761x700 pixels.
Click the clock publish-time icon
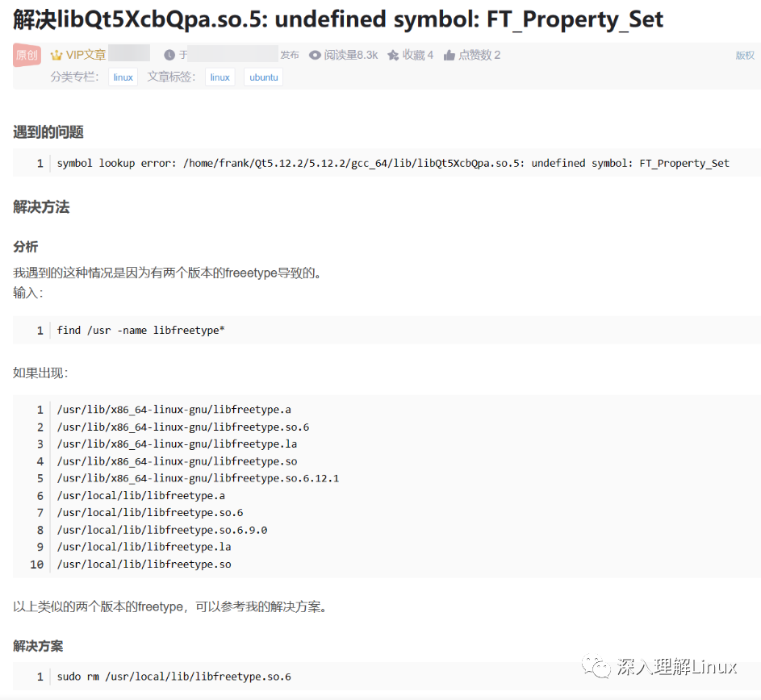click(x=169, y=56)
